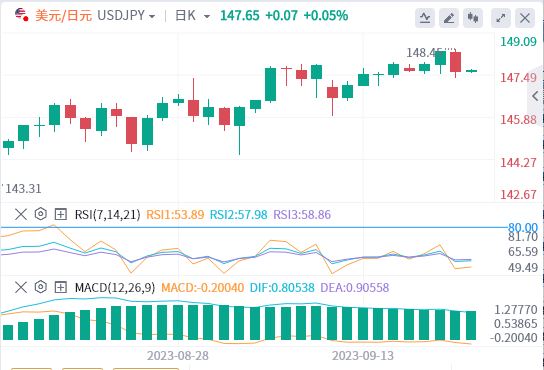Viewport: 544px width, 370px height.
Task: Click the 149.09 price axis label
Action: pyautogui.click(x=518, y=42)
